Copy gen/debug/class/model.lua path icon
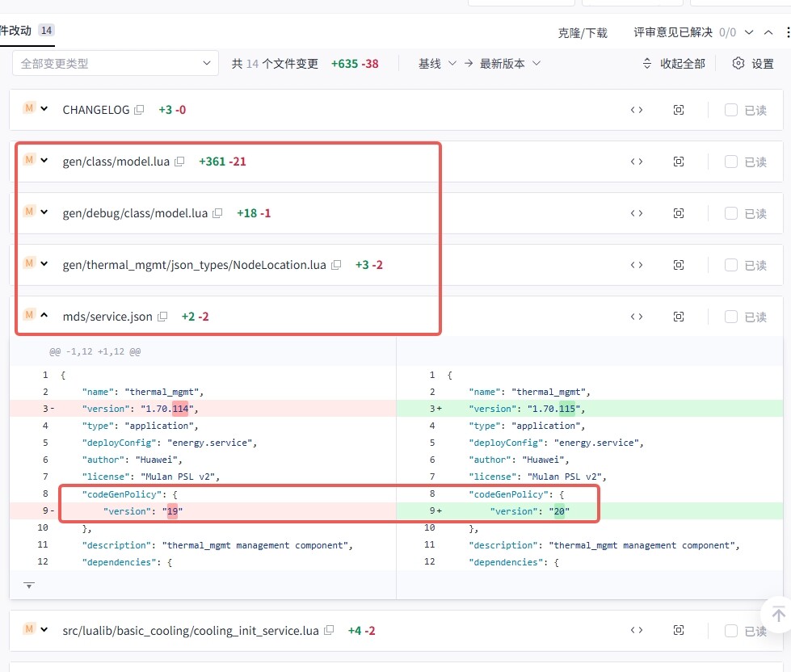This screenshot has width=791, height=672. (217, 212)
